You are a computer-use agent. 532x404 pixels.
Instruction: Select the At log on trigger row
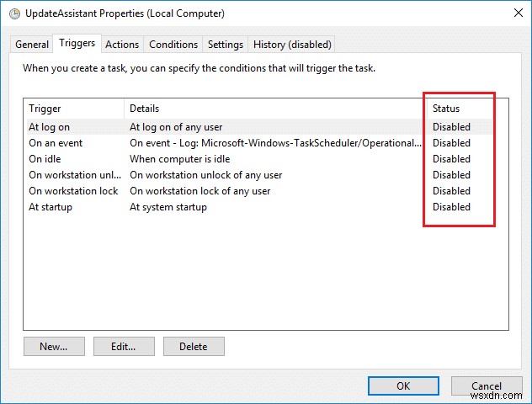click(x=51, y=127)
